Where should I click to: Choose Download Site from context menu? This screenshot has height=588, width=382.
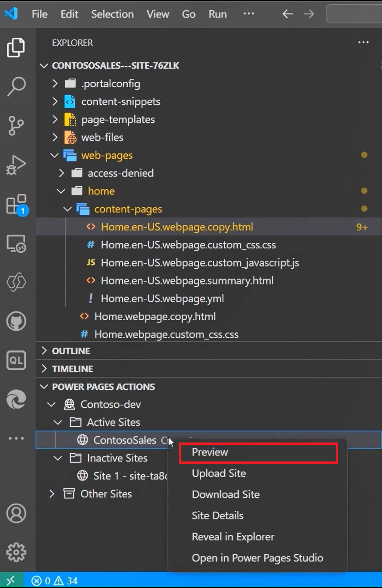pos(257,494)
